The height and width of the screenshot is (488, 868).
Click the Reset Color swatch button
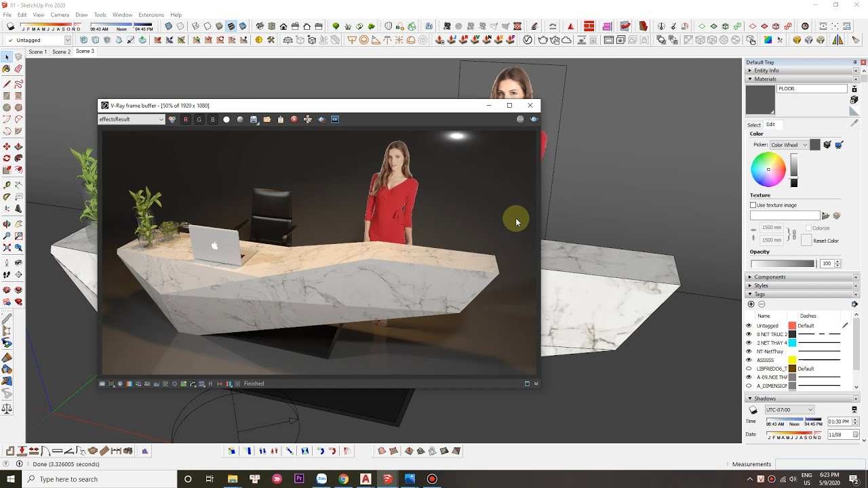click(806, 241)
